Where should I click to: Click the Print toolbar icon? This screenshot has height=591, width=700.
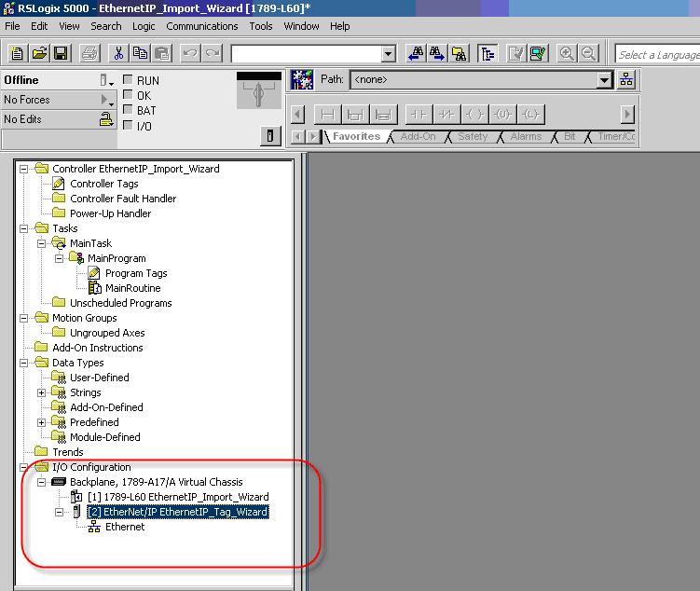tap(89, 54)
